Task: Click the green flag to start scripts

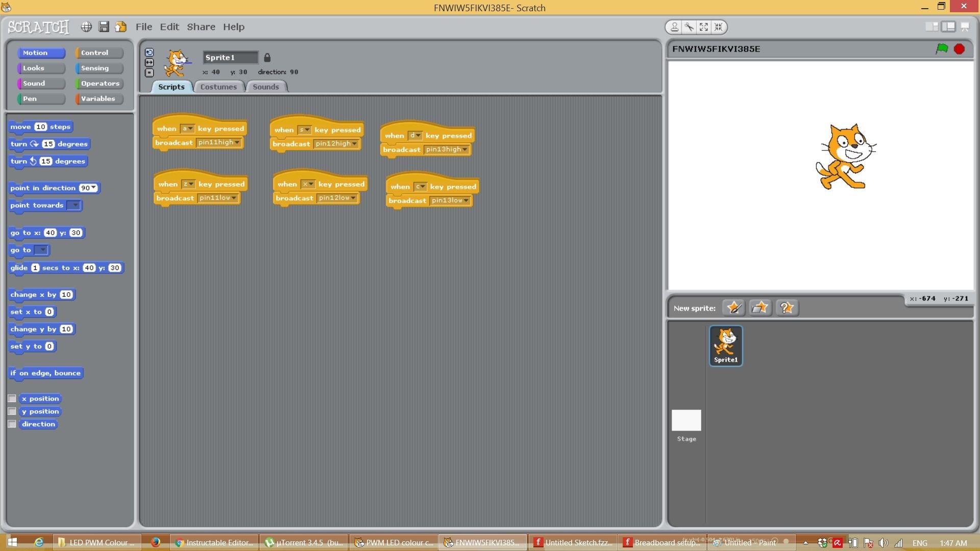Action: pyautogui.click(x=942, y=48)
